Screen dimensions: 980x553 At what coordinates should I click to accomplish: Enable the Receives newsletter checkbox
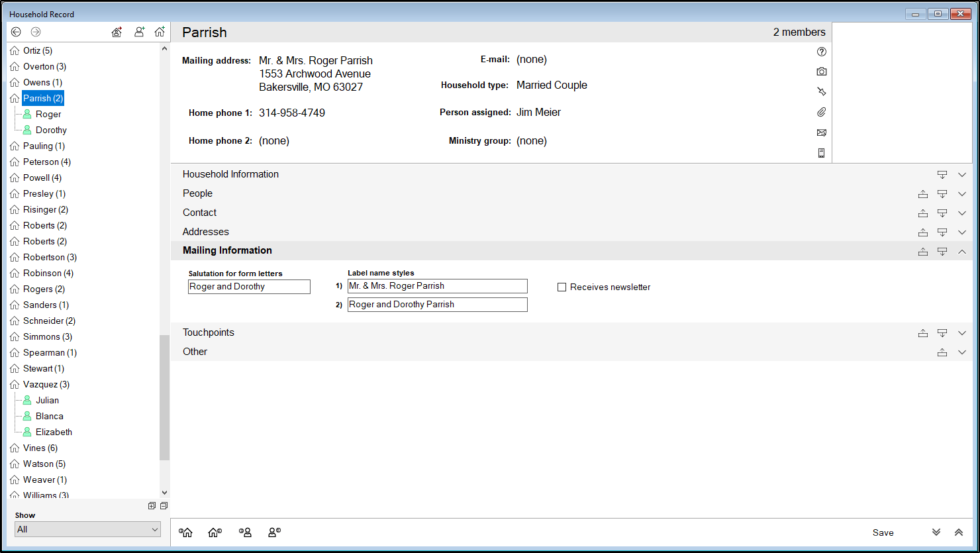(x=562, y=287)
